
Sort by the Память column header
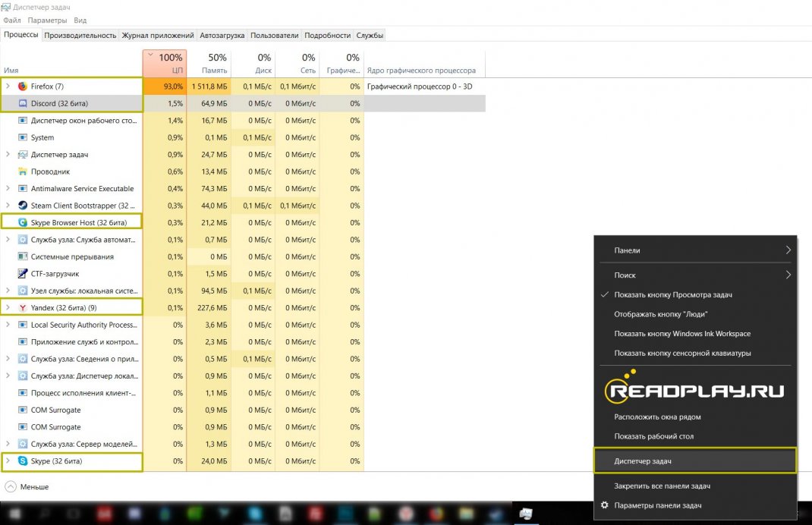(209, 63)
